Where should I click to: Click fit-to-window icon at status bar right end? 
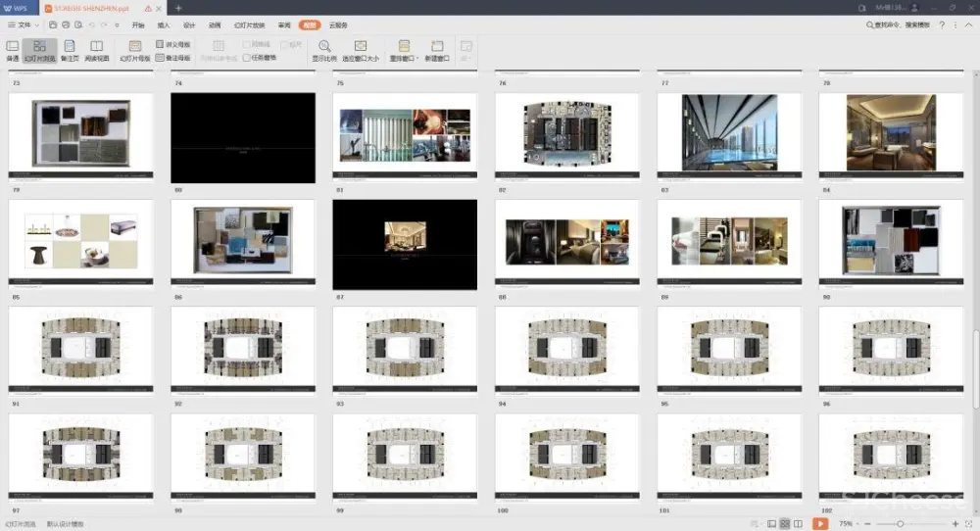point(968,523)
